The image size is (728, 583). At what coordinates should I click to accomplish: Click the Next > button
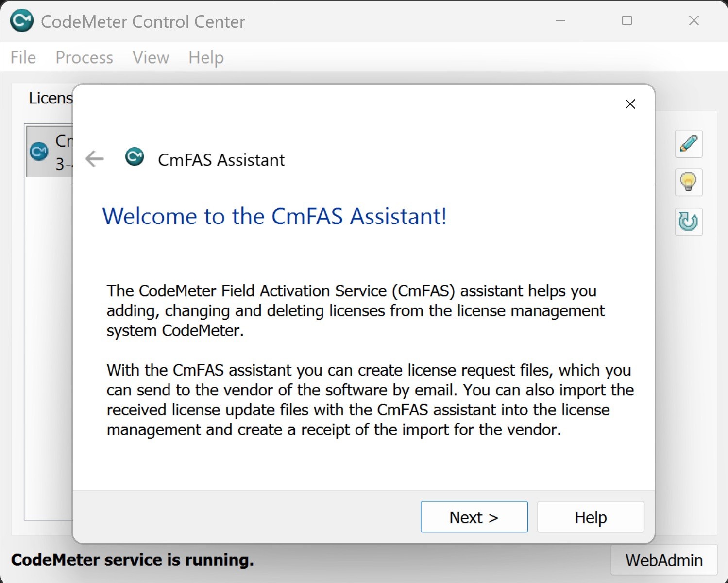(x=474, y=517)
